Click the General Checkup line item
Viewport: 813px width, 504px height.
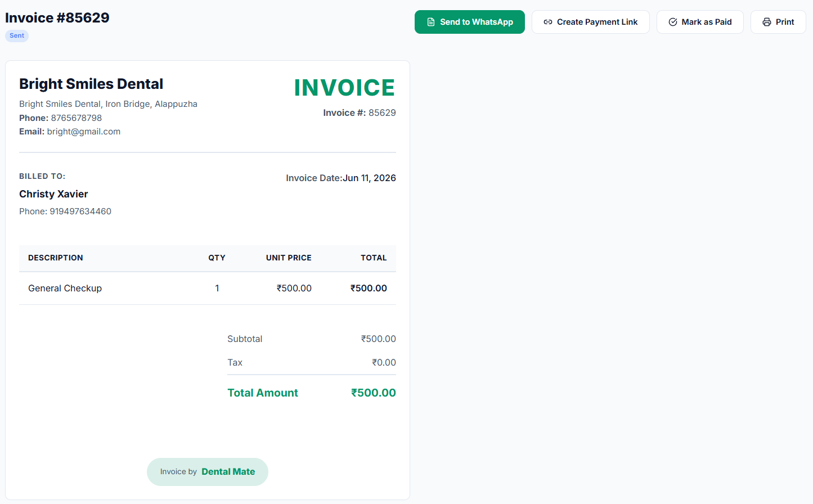coord(65,288)
